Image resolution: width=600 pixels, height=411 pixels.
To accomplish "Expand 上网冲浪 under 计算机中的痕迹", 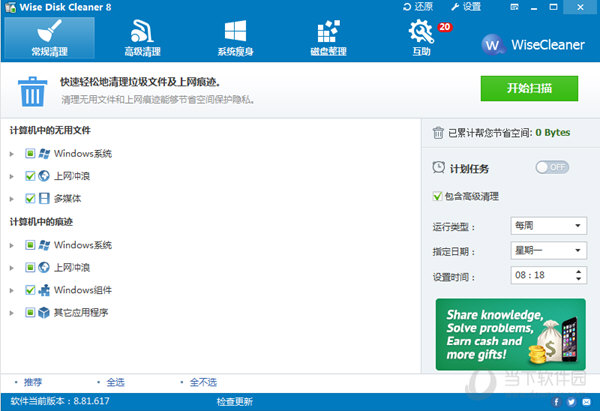I will [x=11, y=267].
